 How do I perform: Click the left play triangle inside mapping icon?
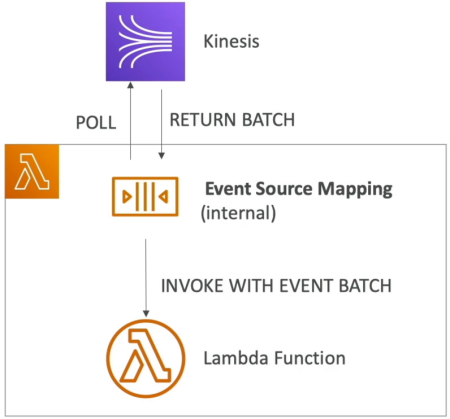(127, 197)
